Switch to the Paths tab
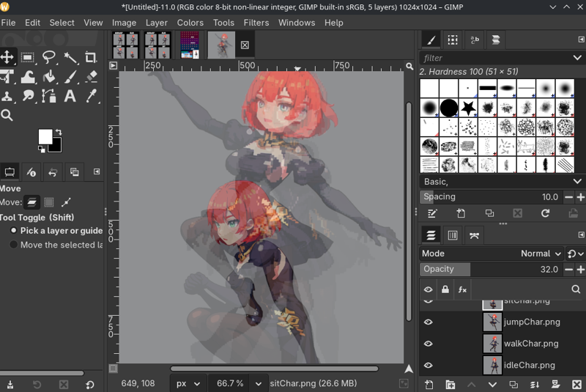The image size is (586, 392). [474, 235]
